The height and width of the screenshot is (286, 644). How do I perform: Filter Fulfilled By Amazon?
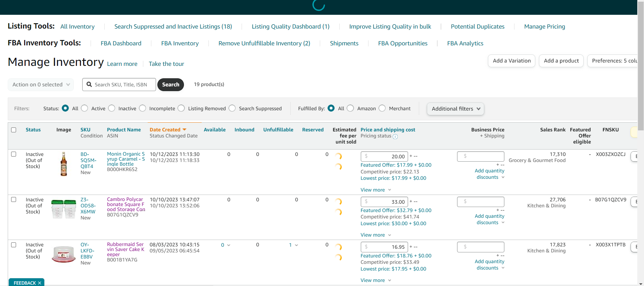pyautogui.click(x=350, y=108)
